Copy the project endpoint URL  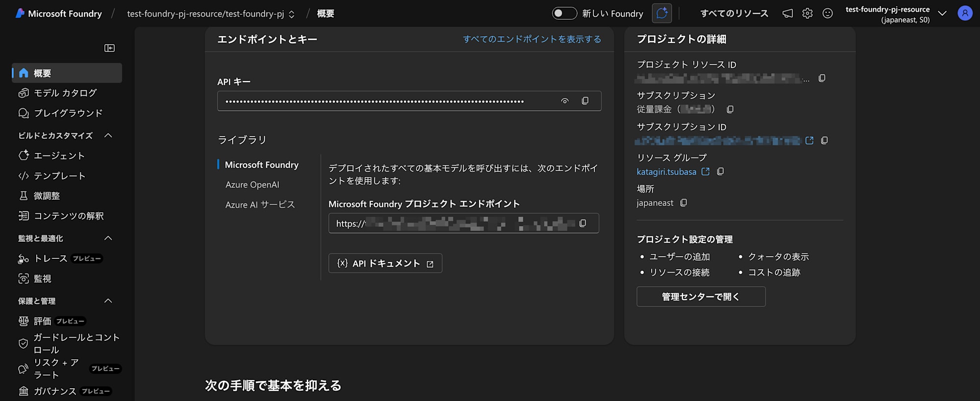(583, 224)
